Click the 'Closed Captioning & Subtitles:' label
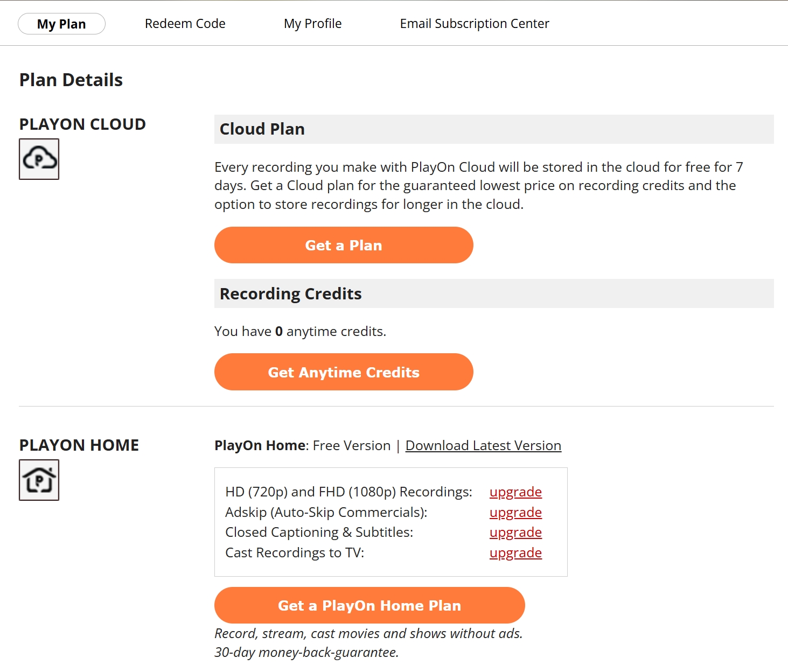Viewport: 788px width, 672px height. [319, 532]
